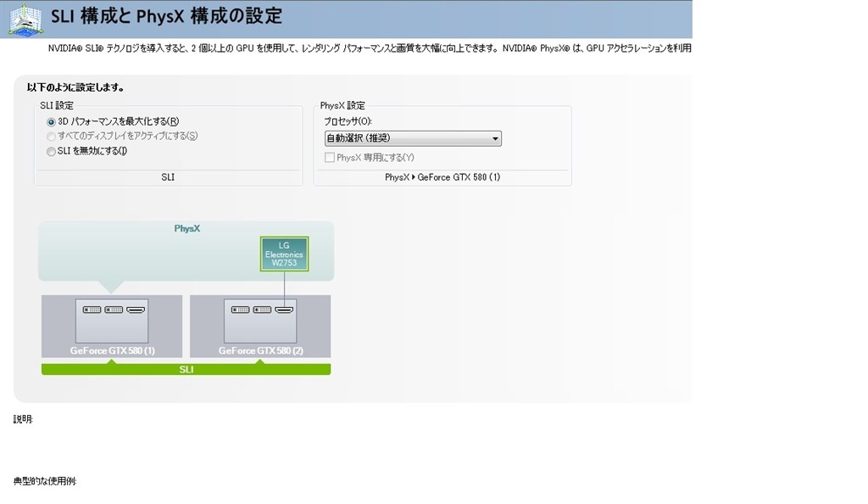Click the GeForce GTX 580 (1) card icon
This screenshot has height=504, width=868.
(112, 322)
